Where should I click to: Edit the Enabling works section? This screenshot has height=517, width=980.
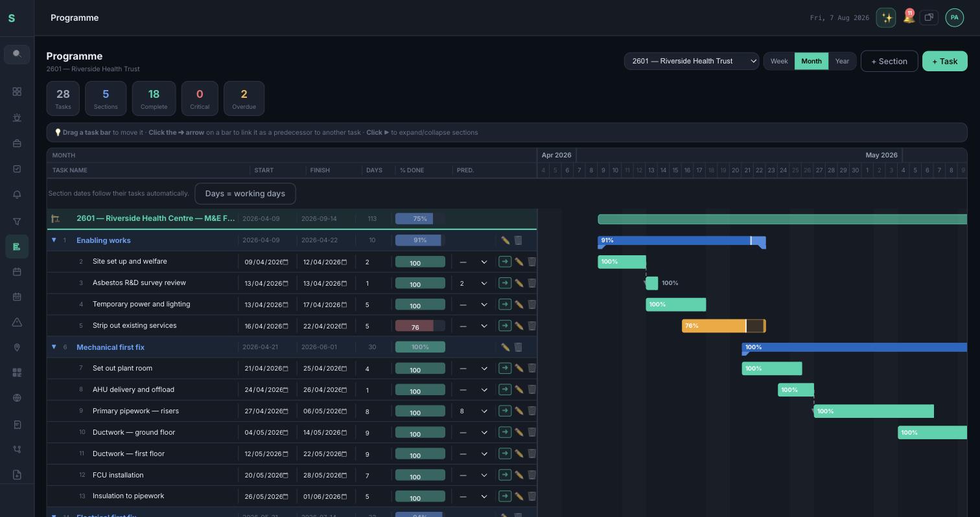tap(505, 240)
